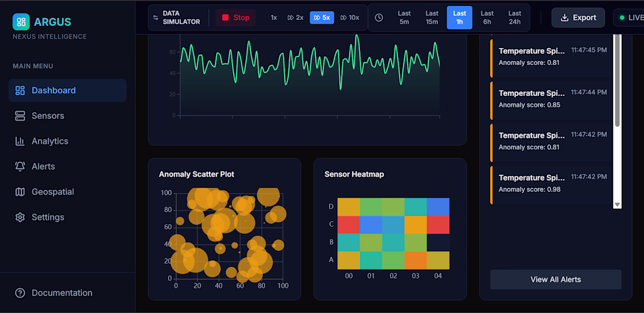Click the View All Alerts button
Viewport: 644px width, 313px height.
tap(556, 280)
